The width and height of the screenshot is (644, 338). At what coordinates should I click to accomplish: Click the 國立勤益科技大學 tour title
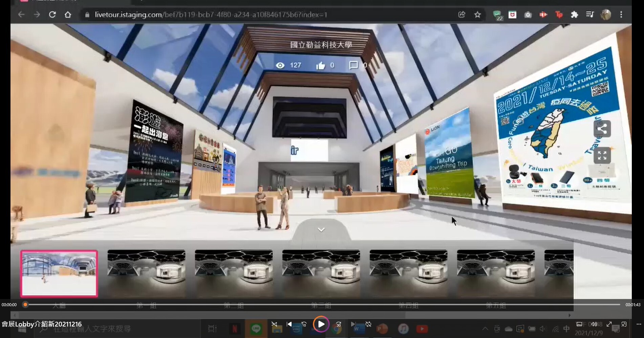coord(321,45)
